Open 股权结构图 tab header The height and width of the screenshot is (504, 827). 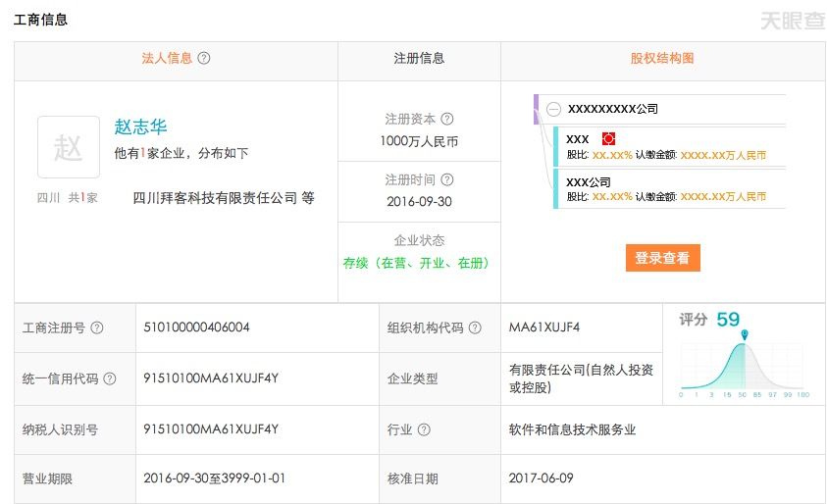pyautogui.click(x=662, y=58)
